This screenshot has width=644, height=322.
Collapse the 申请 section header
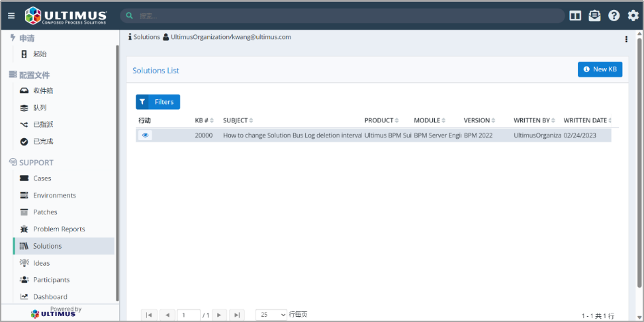(23, 38)
